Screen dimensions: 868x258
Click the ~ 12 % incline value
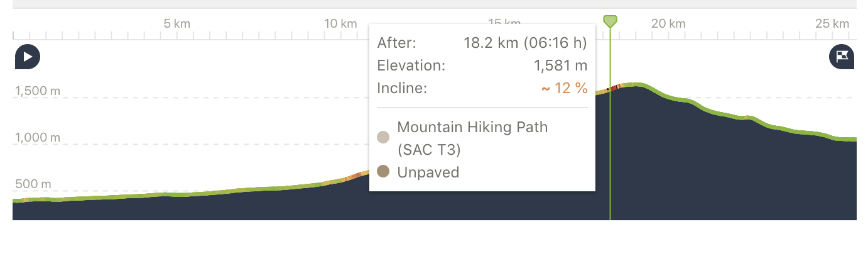coord(564,88)
